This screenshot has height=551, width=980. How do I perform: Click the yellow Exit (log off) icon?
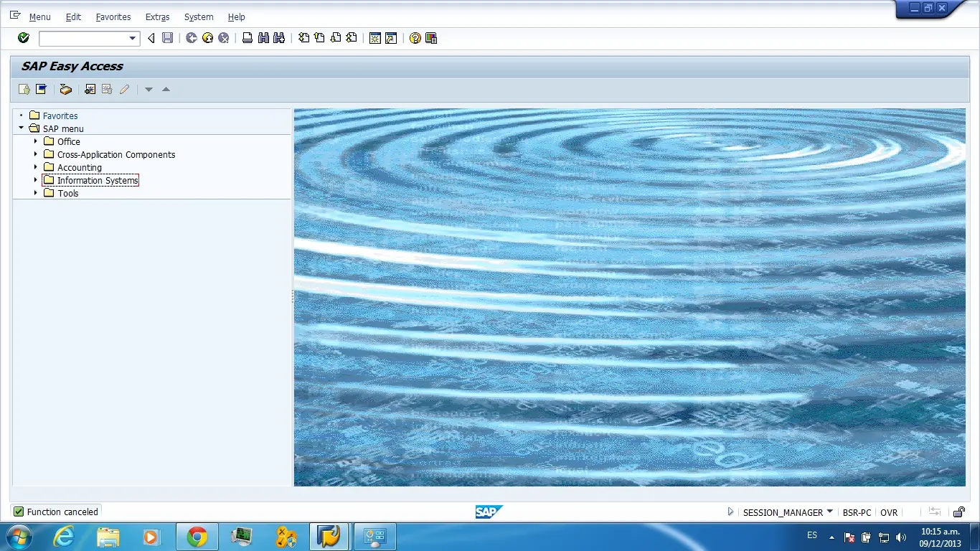tap(207, 38)
